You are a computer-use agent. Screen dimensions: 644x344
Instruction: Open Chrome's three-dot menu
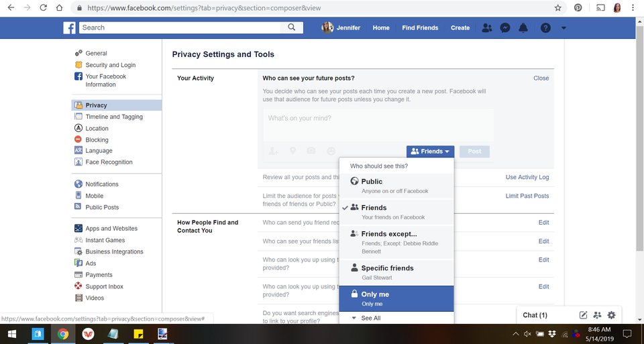633,8
